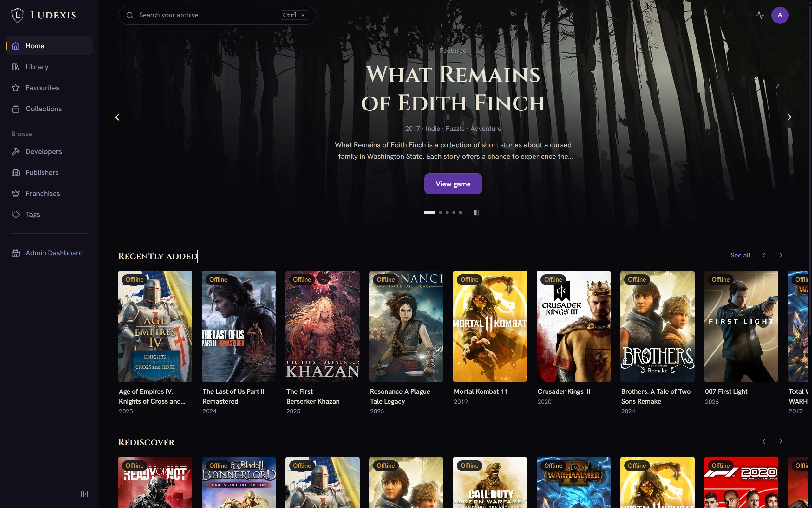Jump to the third carousel dot
The image size is (812, 508).
447,213
